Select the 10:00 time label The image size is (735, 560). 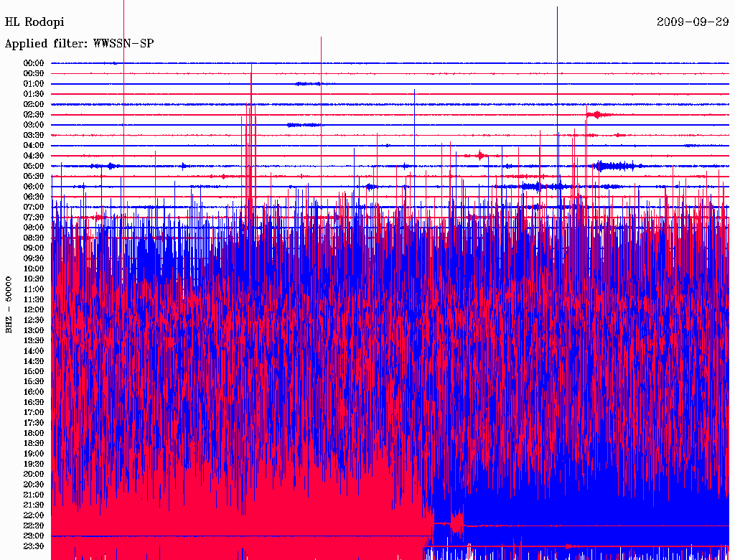coord(34,269)
